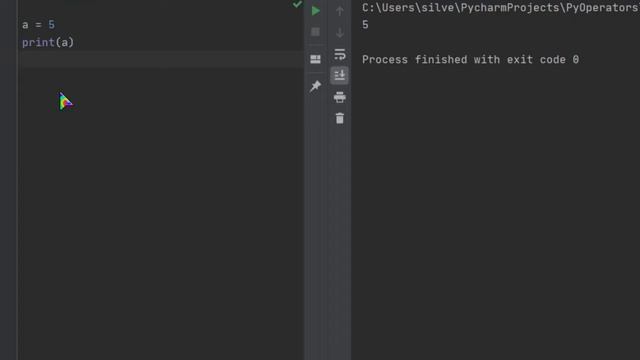
Task: Click the code line 'a = 5'
Action: (x=38, y=24)
